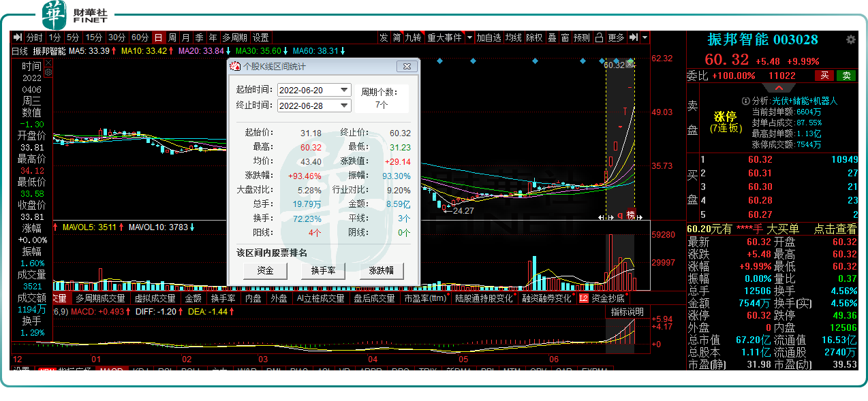Screen dimensions: 868x401
Task: Click the 发 toolbar button
Action: point(384,37)
